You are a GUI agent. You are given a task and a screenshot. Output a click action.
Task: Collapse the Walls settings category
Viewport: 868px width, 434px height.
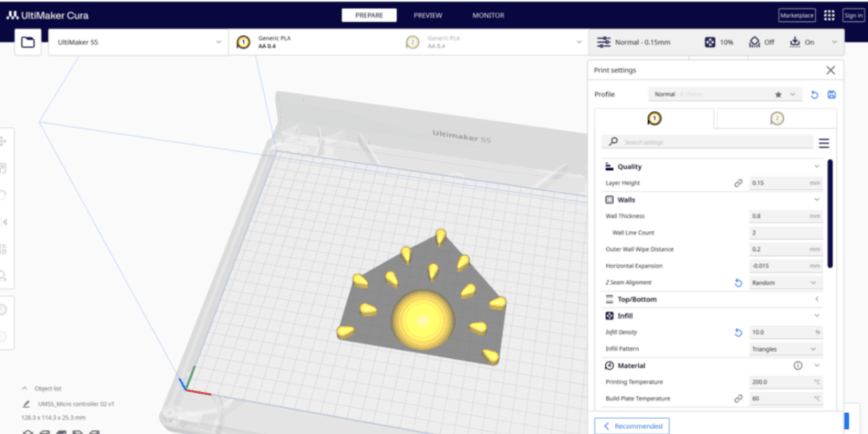[817, 200]
